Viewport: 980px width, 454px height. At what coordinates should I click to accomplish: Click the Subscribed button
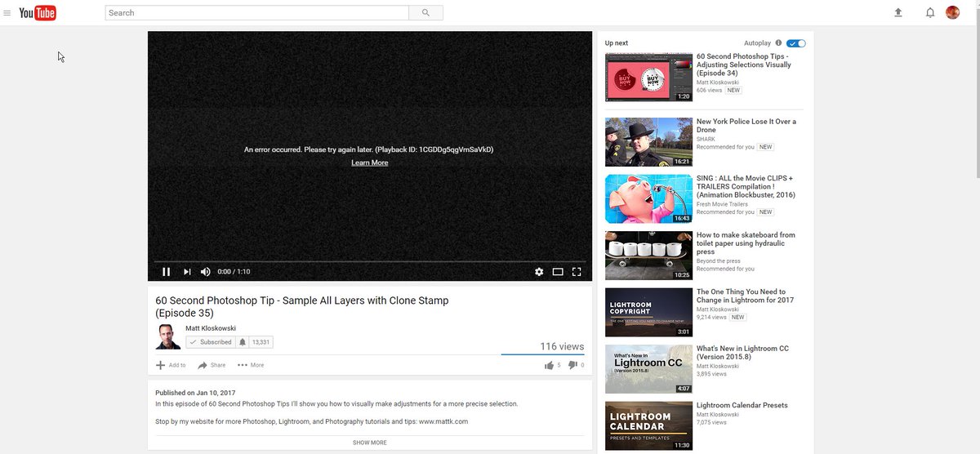211,342
